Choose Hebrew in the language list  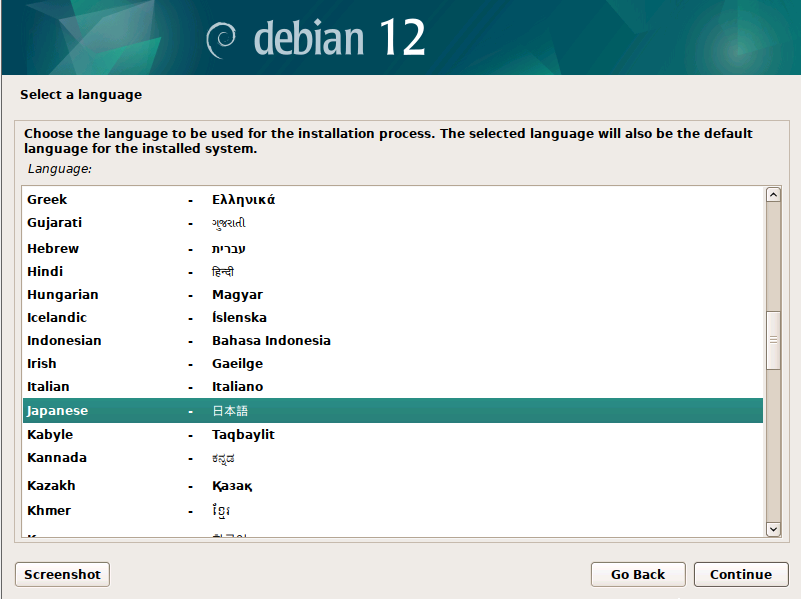point(393,248)
